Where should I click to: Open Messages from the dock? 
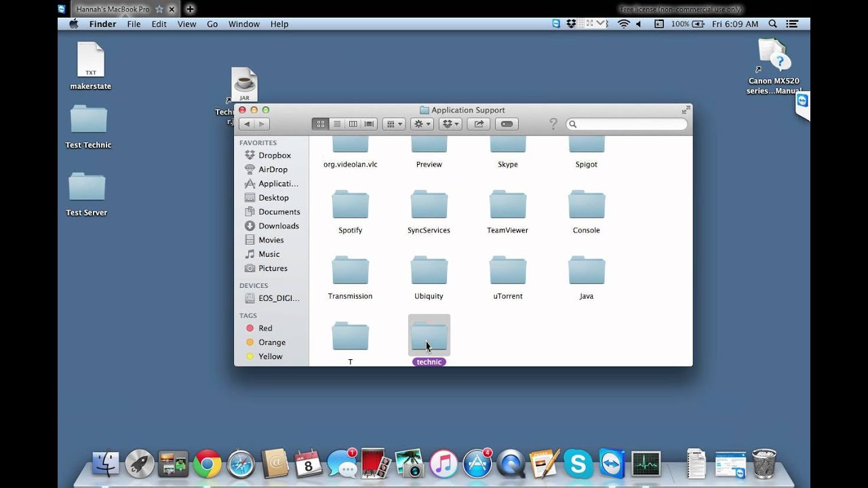pos(342,464)
